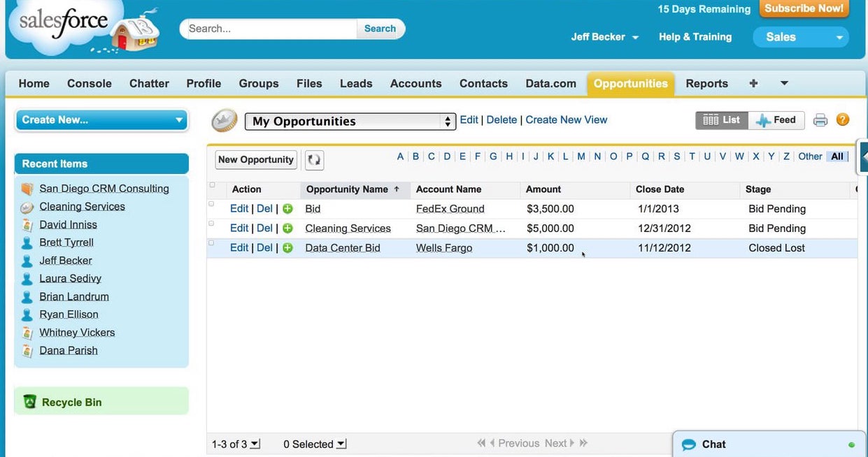Click Del link in the Bid row
The image size is (868, 457).
[264, 208]
